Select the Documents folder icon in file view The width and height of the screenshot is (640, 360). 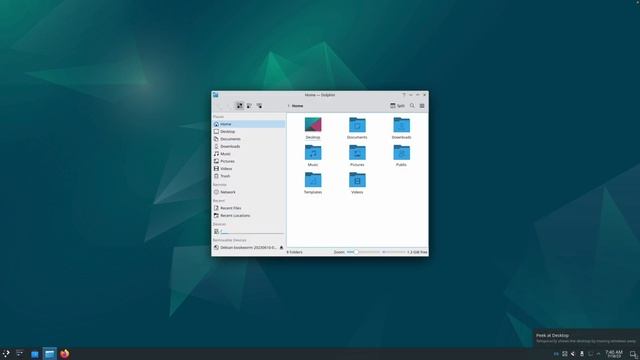pyautogui.click(x=357, y=124)
